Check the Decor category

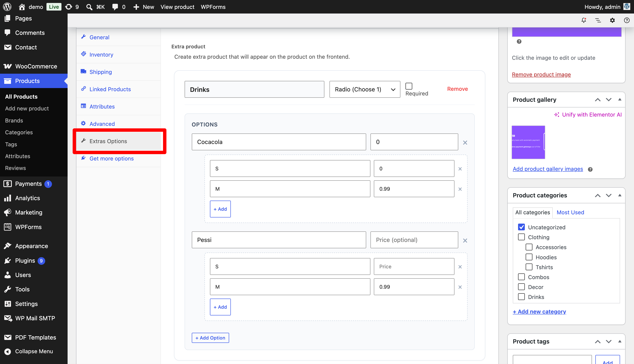coord(521,287)
